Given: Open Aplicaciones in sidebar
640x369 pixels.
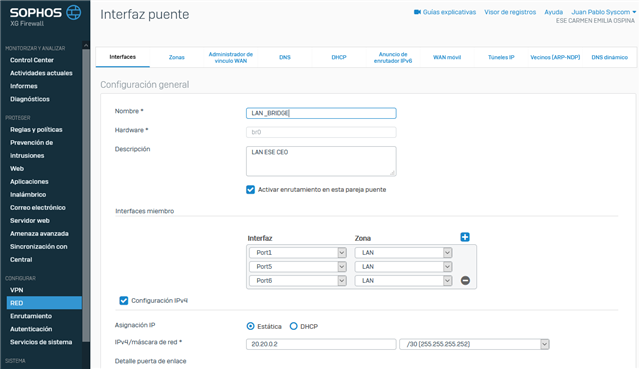Looking at the screenshot, I should pos(29,182).
